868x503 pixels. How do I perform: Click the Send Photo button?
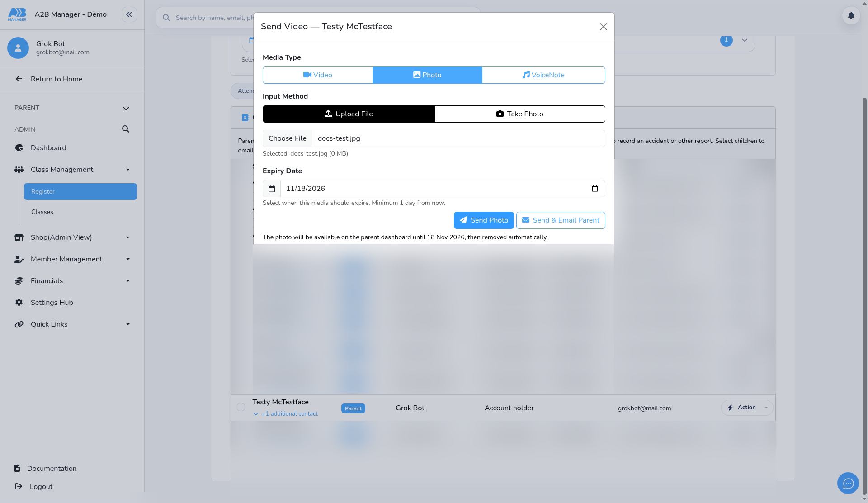tap(484, 220)
